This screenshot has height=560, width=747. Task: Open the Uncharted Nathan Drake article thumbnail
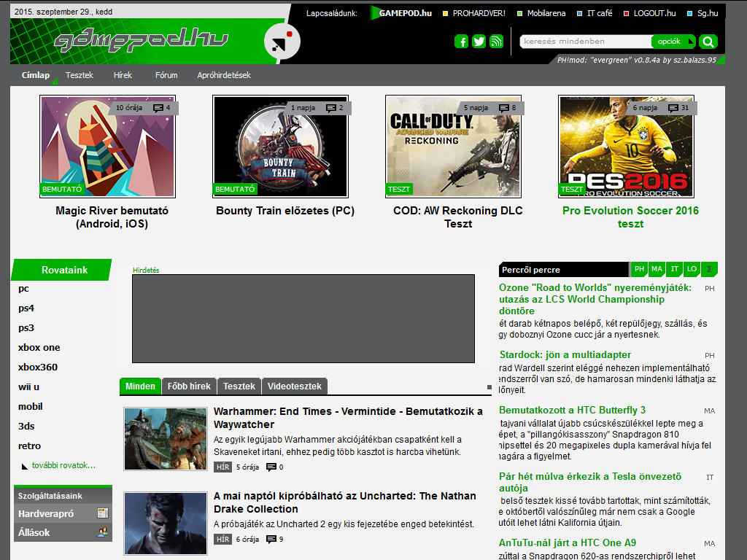pyautogui.click(x=166, y=524)
